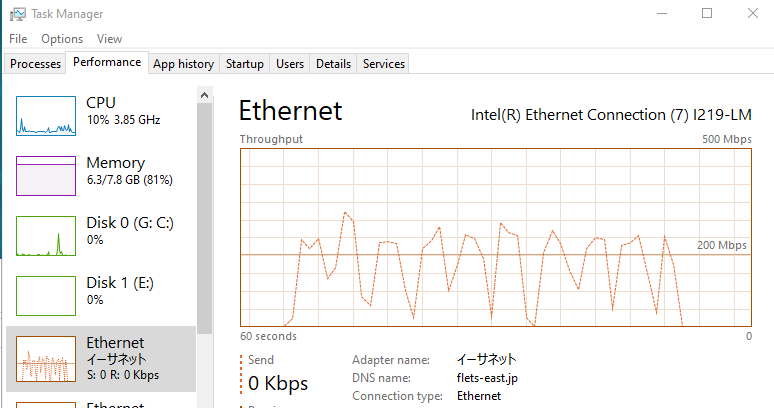The width and height of the screenshot is (774, 408).
Task: Open the Options menu
Action: click(x=62, y=39)
